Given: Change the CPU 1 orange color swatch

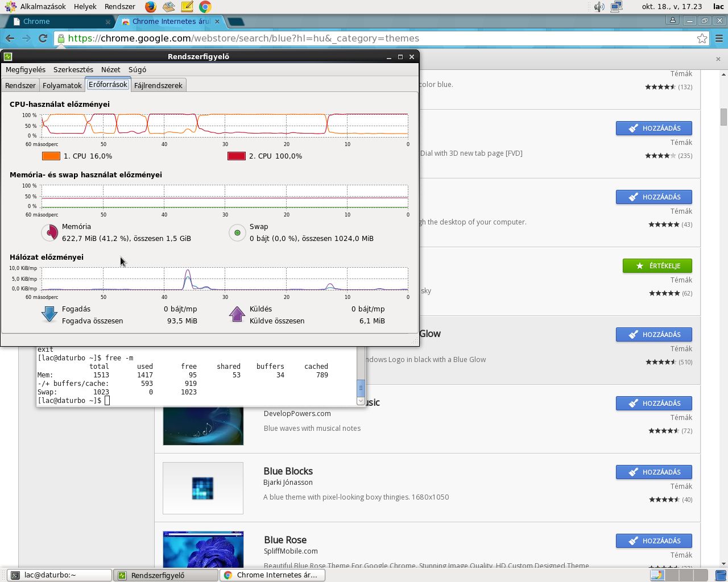Looking at the screenshot, I should click(51, 156).
